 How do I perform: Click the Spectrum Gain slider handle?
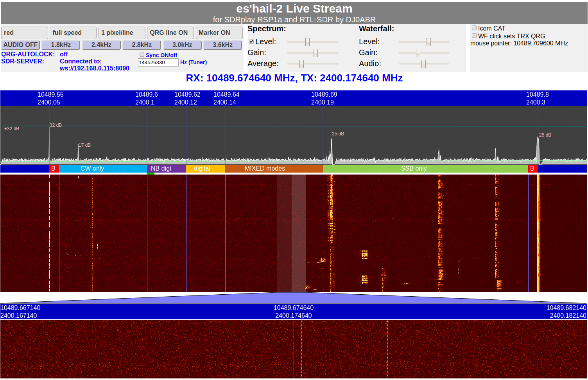pyautogui.click(x=316, y=53)
